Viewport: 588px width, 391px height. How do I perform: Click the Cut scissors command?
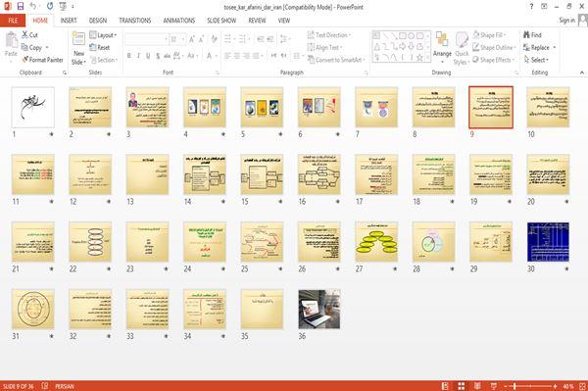pyautogui.click(x=30, y=35)
